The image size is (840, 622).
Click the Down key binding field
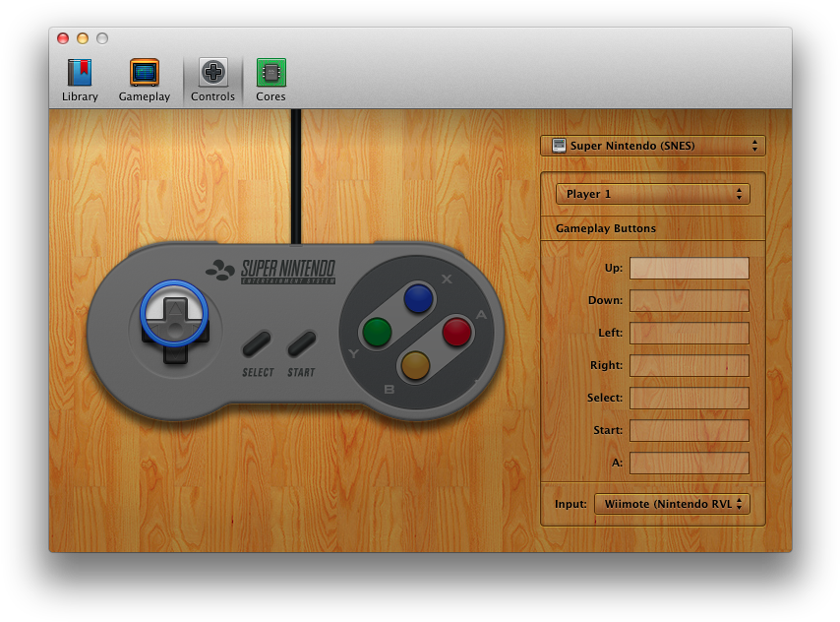click(x=690, y=301)
